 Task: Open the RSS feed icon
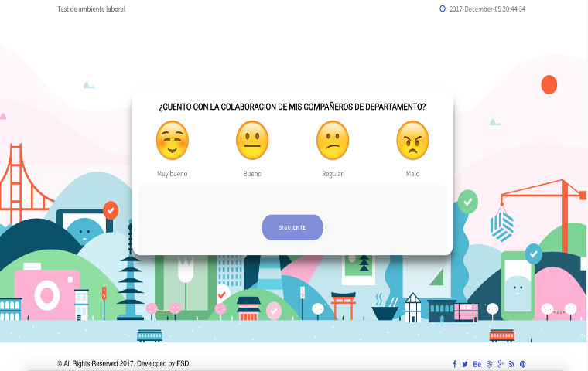click(511, 364)
